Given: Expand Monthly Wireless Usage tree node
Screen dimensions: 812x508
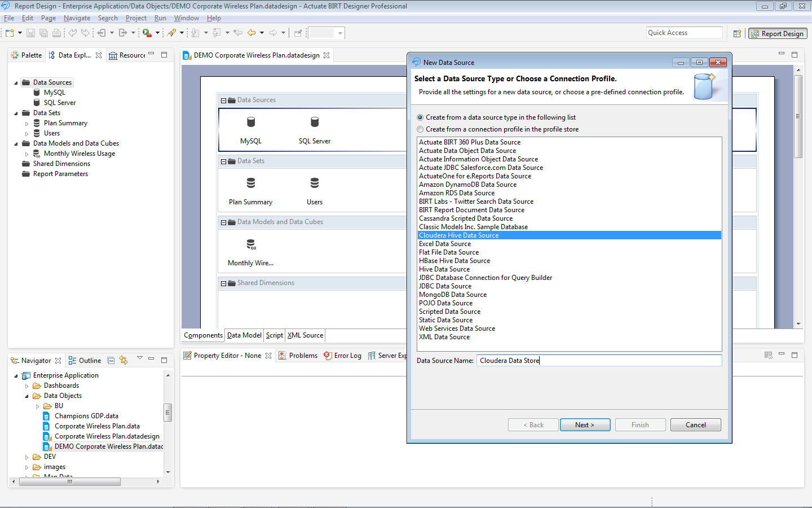Looking at the screenshot, I should point(27,154).
